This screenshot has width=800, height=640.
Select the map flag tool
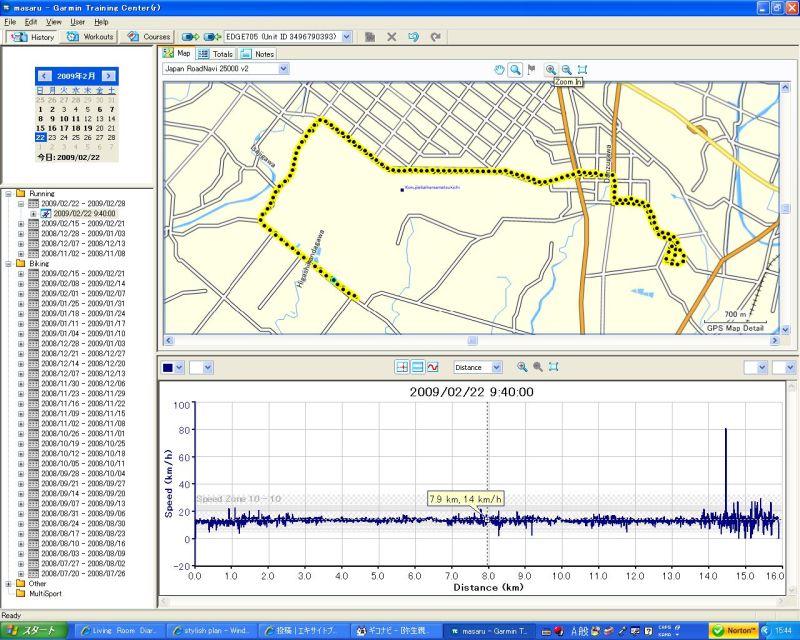[x=531, y=69]
